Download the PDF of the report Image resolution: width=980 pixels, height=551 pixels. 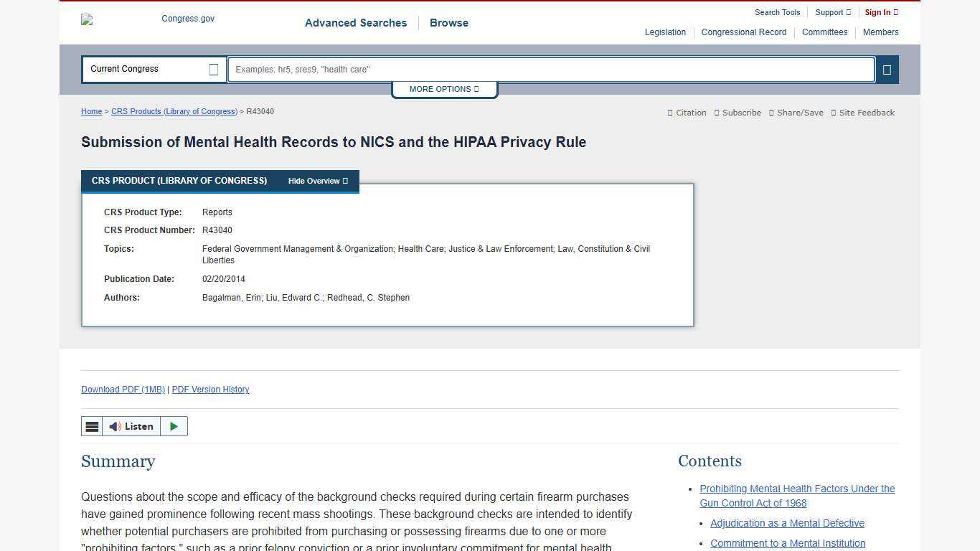click(122, 390)
